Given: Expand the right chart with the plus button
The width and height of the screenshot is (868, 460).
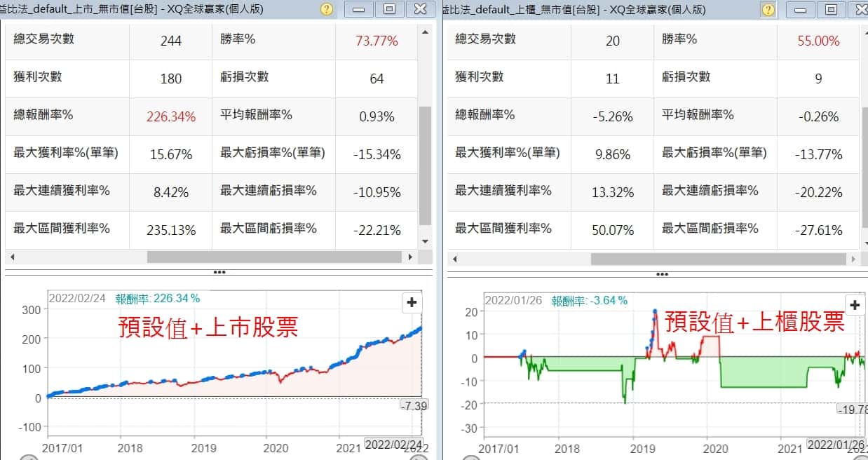Looking at the screenshot, I should [x=855, y=305].
